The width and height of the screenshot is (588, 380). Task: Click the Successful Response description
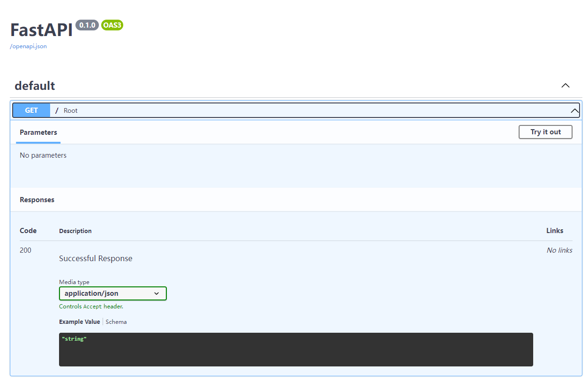click(x=96, y=258)
